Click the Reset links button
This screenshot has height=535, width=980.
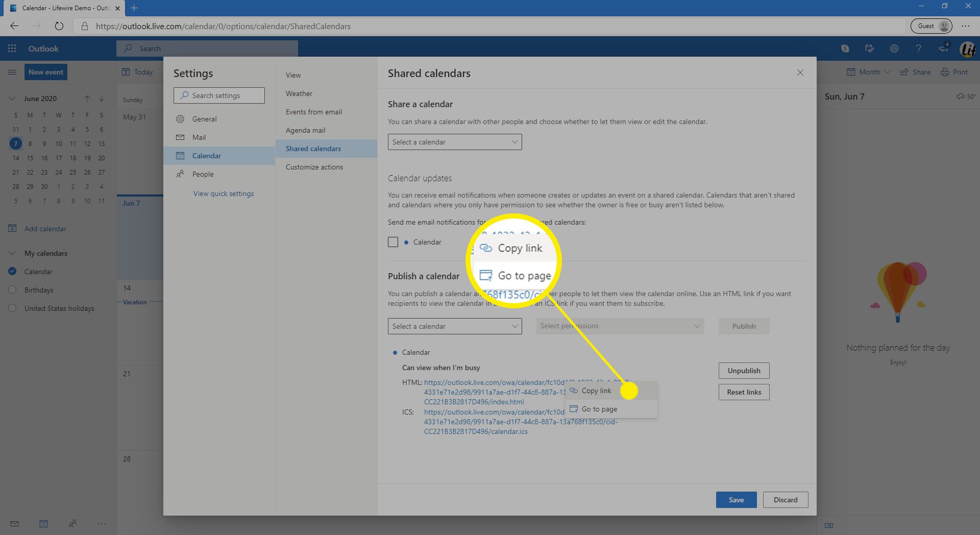coord(744,392)
